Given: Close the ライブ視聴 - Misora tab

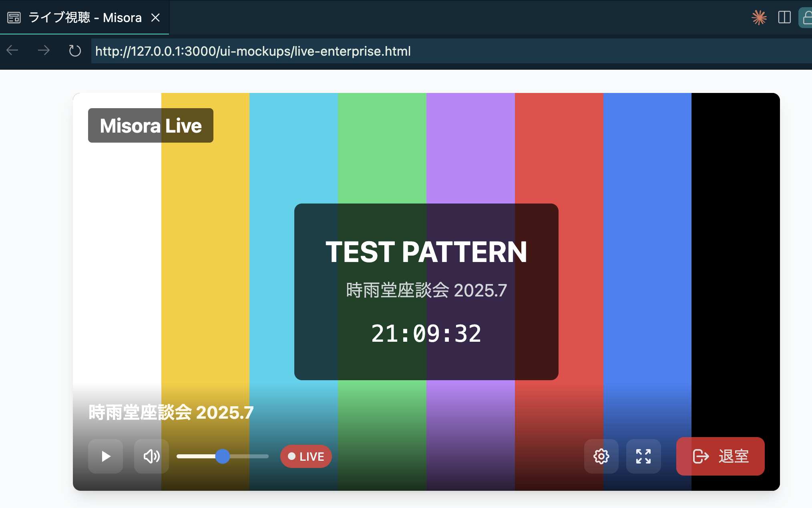Looking at the screenshot, I should click(155, 18).
